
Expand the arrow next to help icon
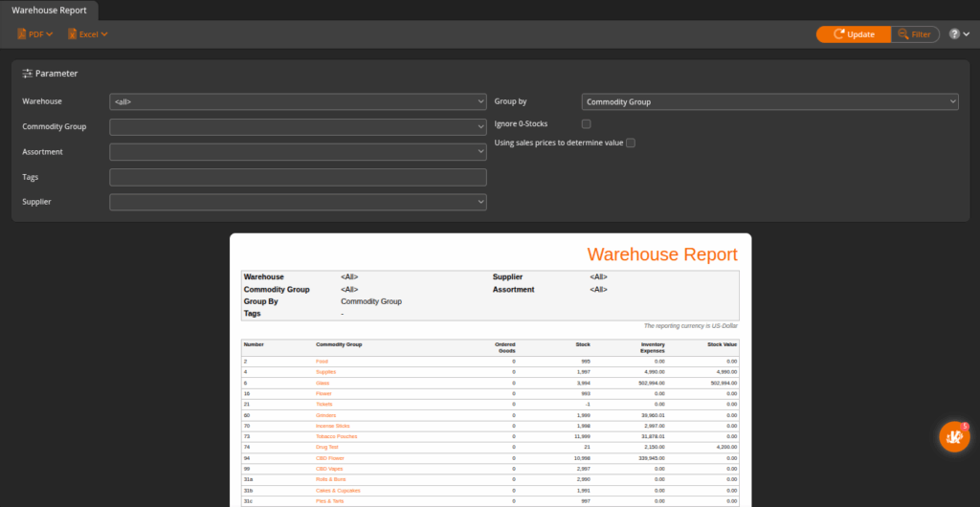(966, 34)
